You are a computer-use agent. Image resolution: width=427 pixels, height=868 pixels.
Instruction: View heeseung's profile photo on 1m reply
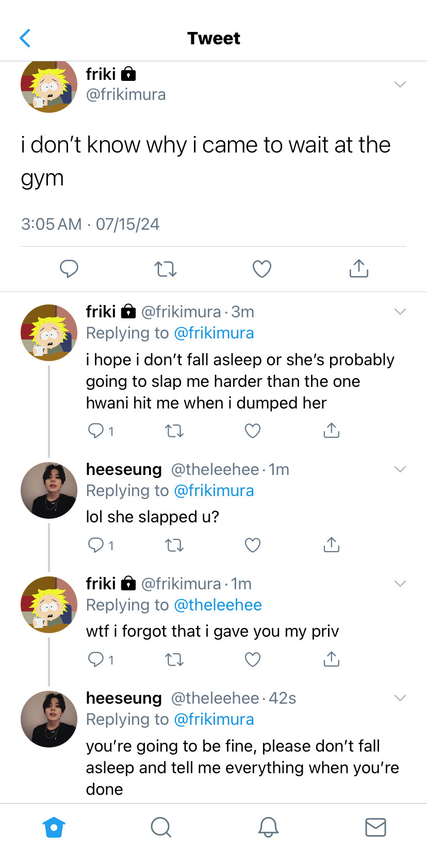point(49,490)
